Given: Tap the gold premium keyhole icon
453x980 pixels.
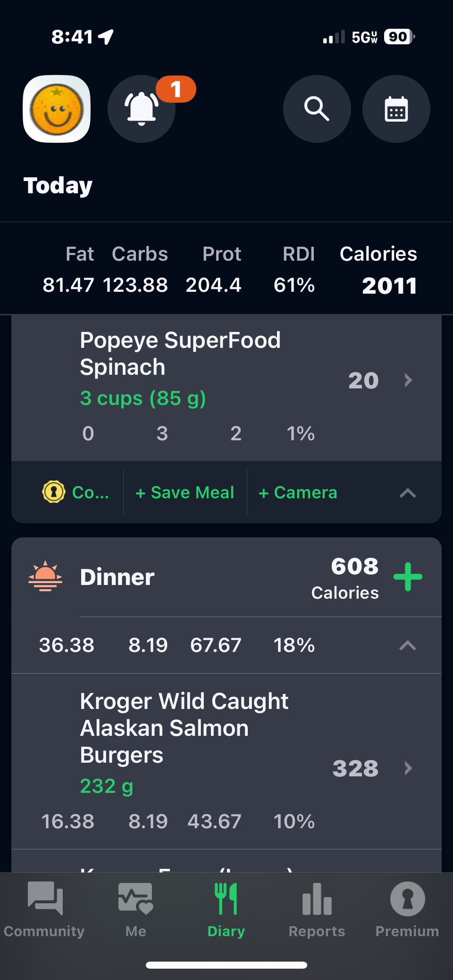Looking at the screenshot, I should pos(54,492).
